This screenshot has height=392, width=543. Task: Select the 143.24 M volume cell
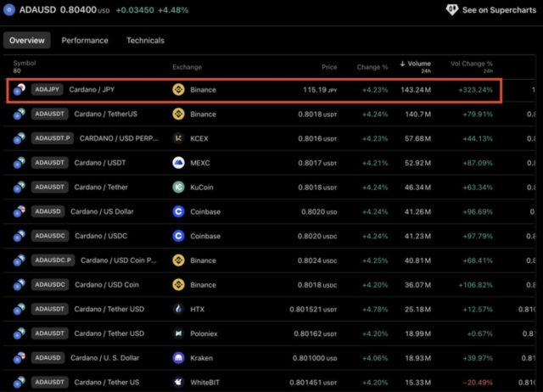point(416,90)
